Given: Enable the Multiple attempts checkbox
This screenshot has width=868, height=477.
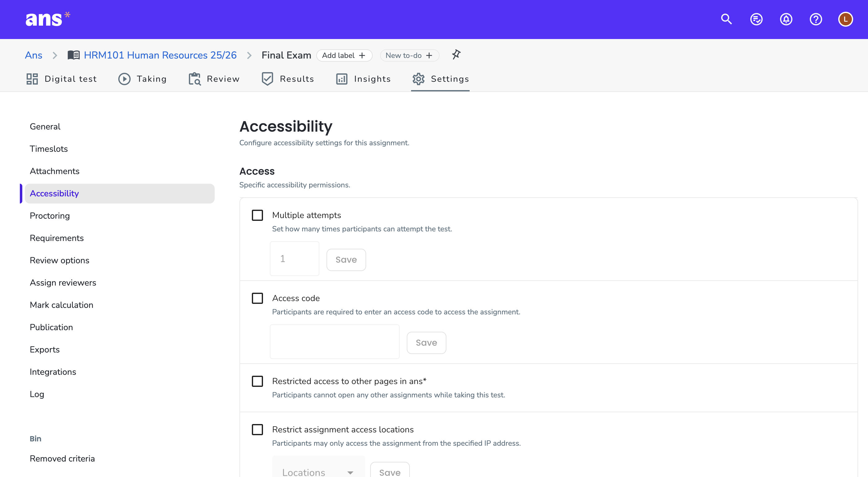Looking at the screenshot, I should pos(257,215).
